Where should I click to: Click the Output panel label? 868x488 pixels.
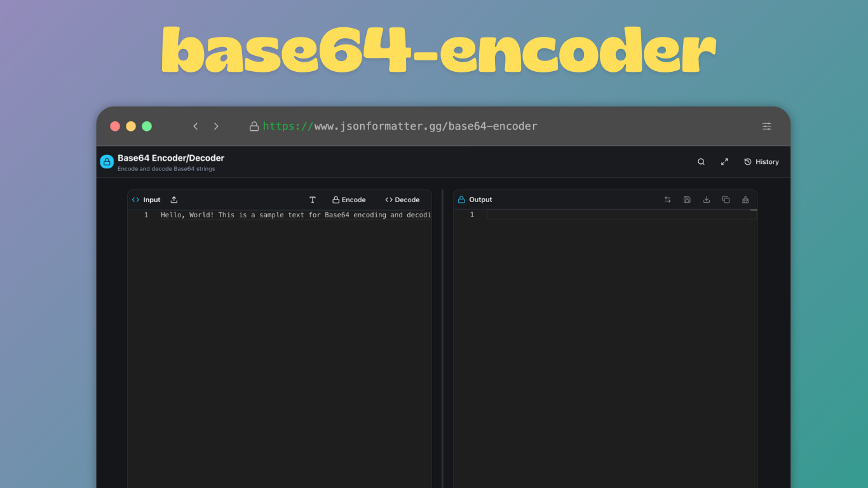(480, 200)
